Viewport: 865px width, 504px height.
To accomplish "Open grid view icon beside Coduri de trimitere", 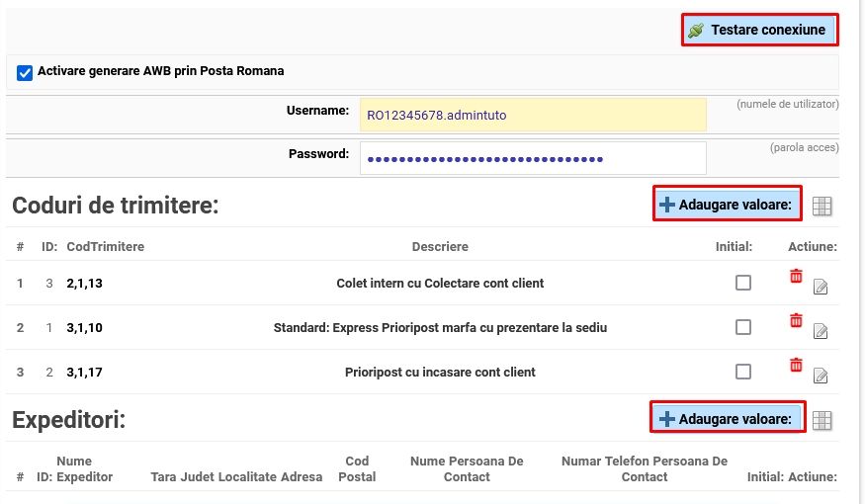I will [x=822, y=206].
